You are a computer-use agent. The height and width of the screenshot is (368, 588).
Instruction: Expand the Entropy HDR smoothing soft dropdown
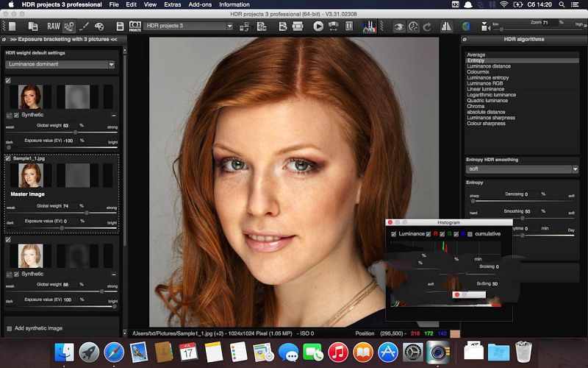522,169
